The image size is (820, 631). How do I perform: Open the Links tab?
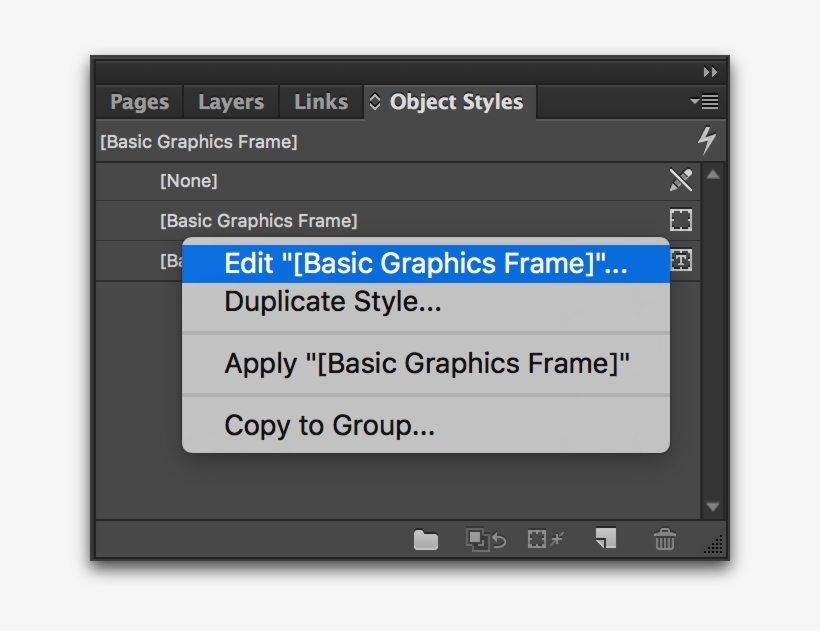pos(319,101)
